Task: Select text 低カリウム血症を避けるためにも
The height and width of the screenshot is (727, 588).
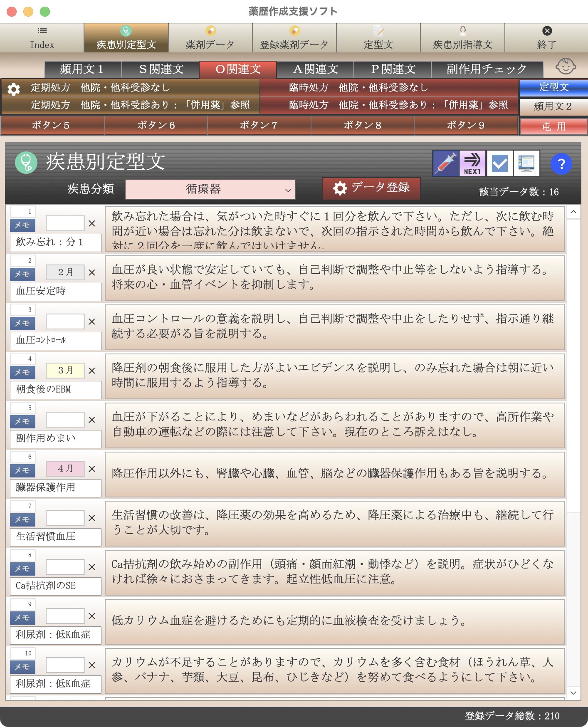Action: tap(199, 621)
